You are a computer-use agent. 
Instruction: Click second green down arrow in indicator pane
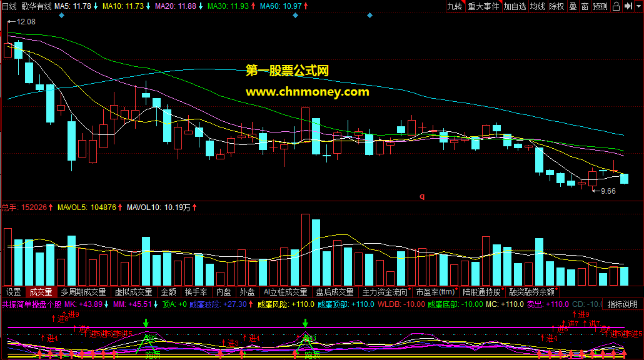(305, 323)
